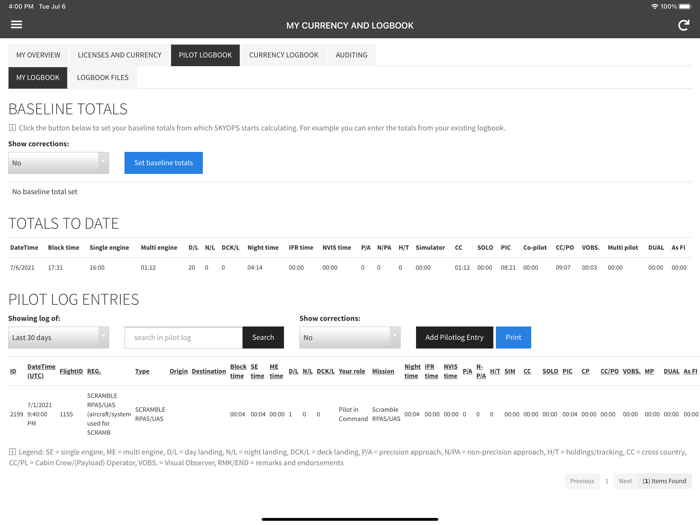
Task: Sort entries by FlightID header
Action: [x=71, y=371]
